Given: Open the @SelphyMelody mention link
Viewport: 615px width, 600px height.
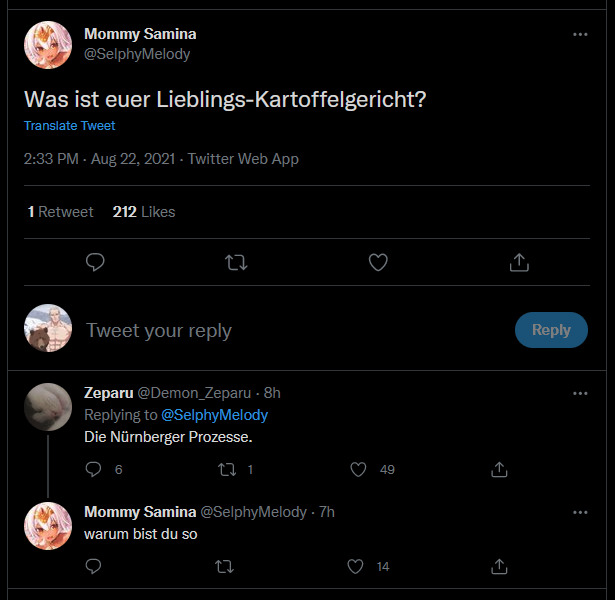Looking at the screenshot, I should click(214, 415).
